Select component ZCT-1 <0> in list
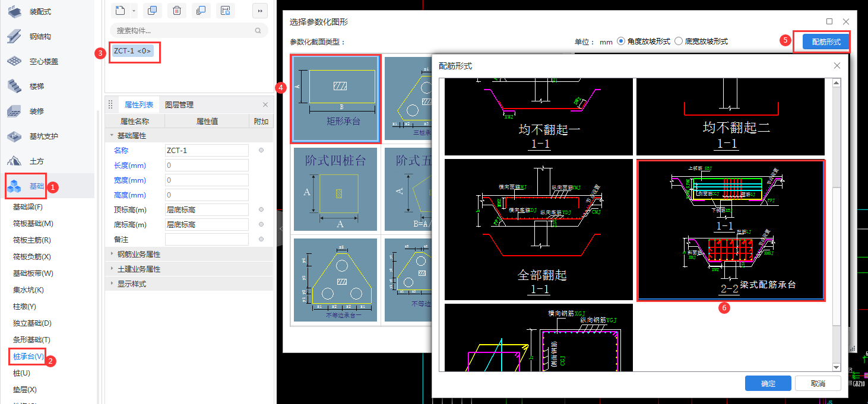 133,51
